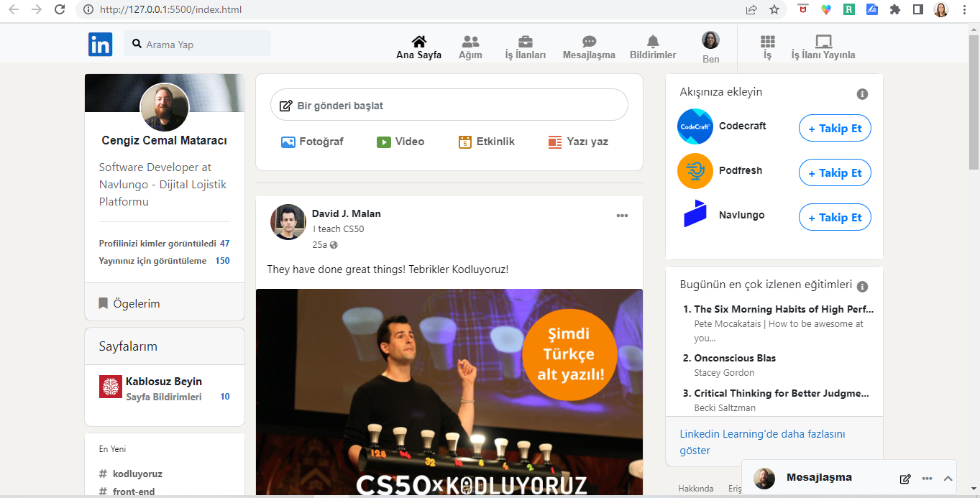Follow Podfresh with Takip Et
This screenshot has width=980, height=498.
835,173
